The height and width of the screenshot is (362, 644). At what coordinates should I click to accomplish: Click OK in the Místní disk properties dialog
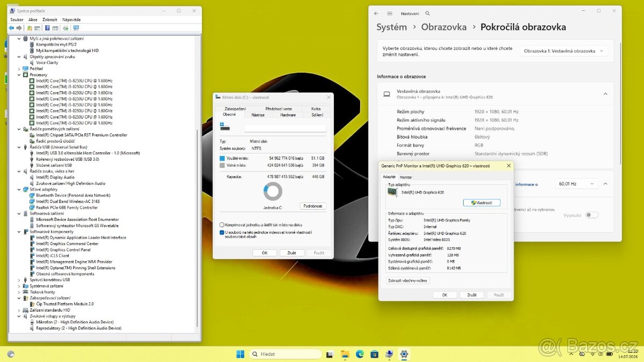point(265,253)
